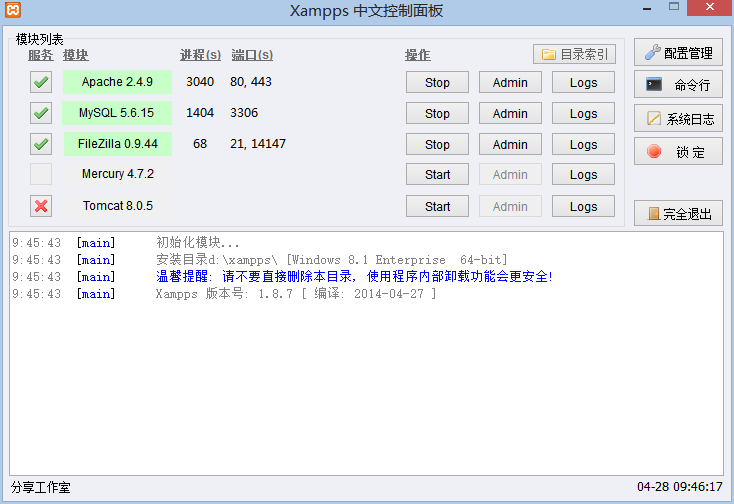Screen dimensions: 734x504
Task: Open 系统日志 system log
Action: pyautogui.click(x=678, y=119)
